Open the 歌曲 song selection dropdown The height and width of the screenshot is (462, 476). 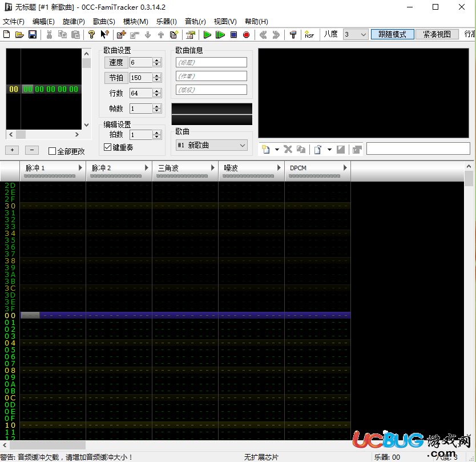212,145
